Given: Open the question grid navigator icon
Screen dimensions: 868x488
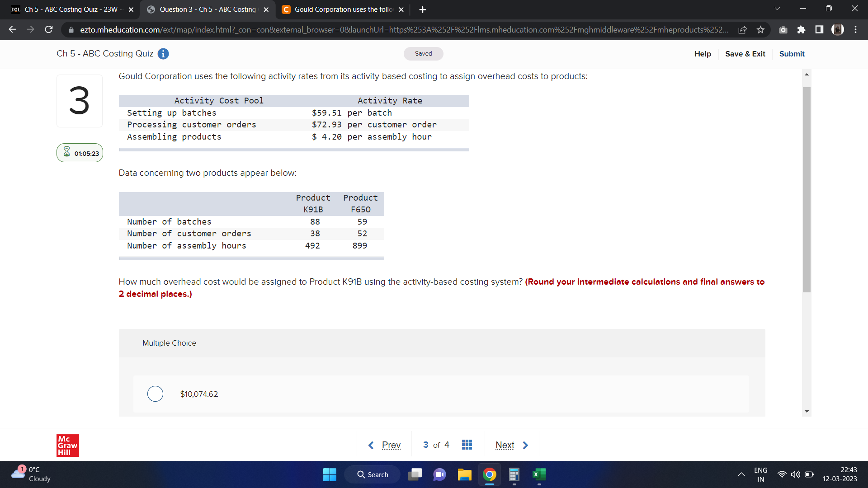Looking at the screenshot, I should [467, 445].
